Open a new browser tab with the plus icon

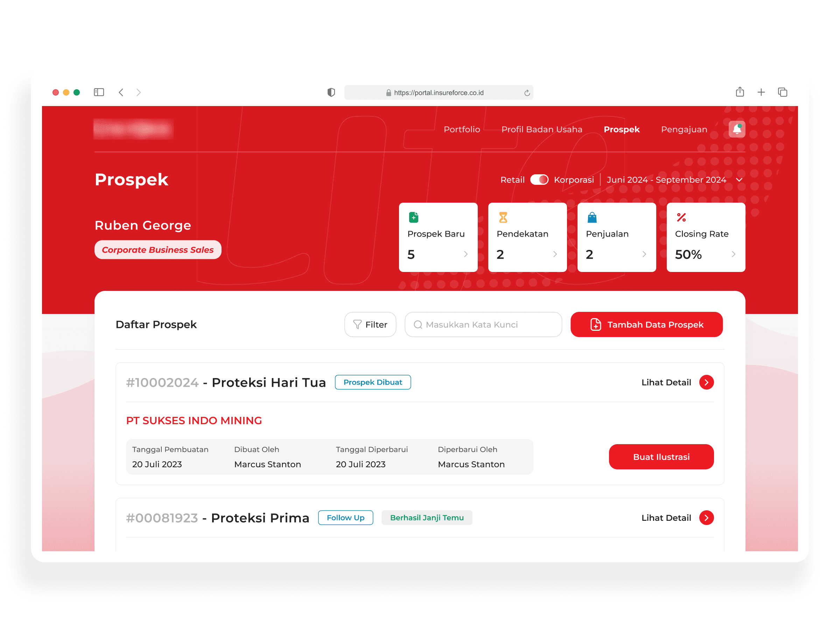pos(761,92)
